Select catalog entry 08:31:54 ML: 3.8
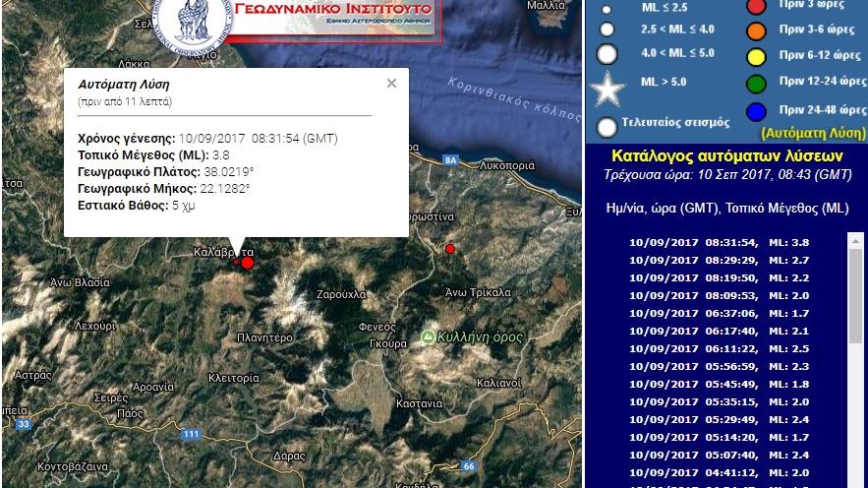The width and height of the screenshot is (868, 488). (719, 243)
